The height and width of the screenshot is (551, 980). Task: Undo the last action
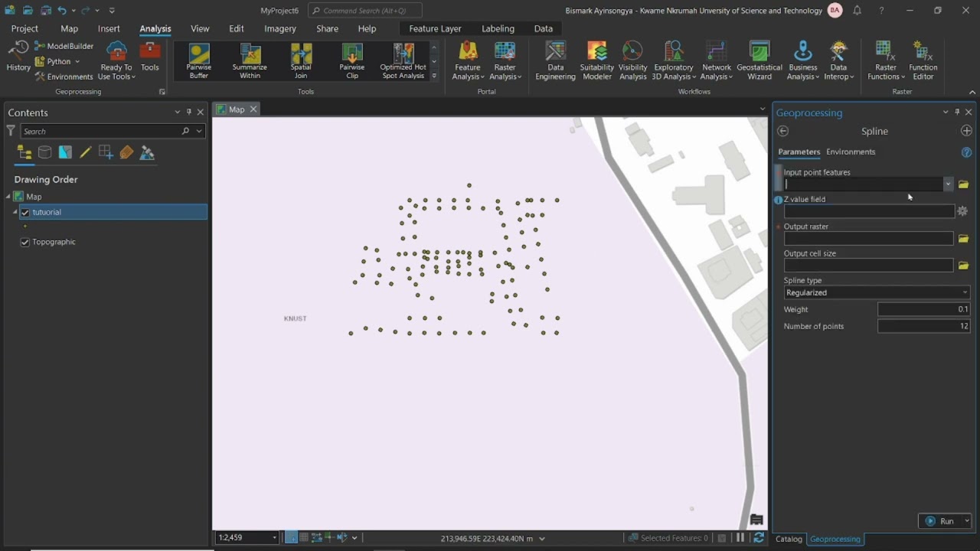62,11
